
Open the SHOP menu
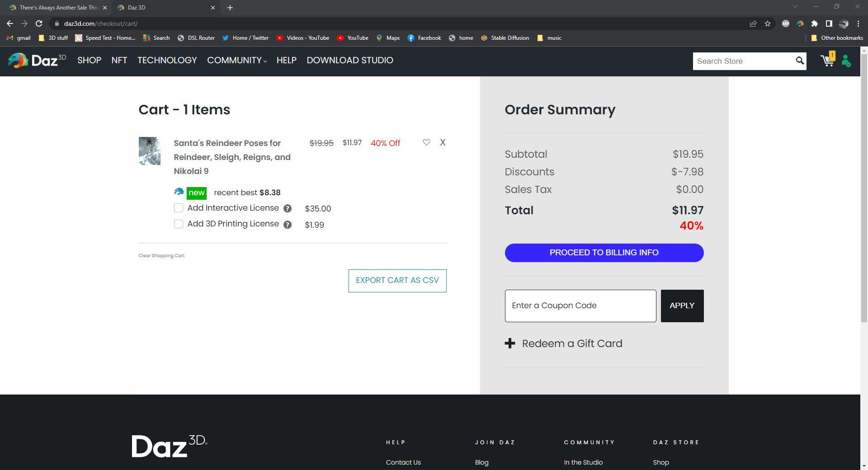tap(89, 61)
